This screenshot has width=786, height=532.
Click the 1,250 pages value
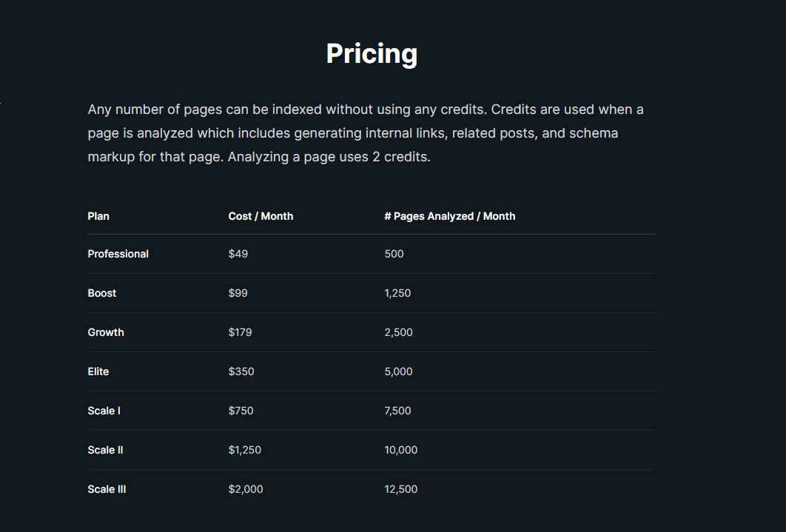[x=397, y=293]
